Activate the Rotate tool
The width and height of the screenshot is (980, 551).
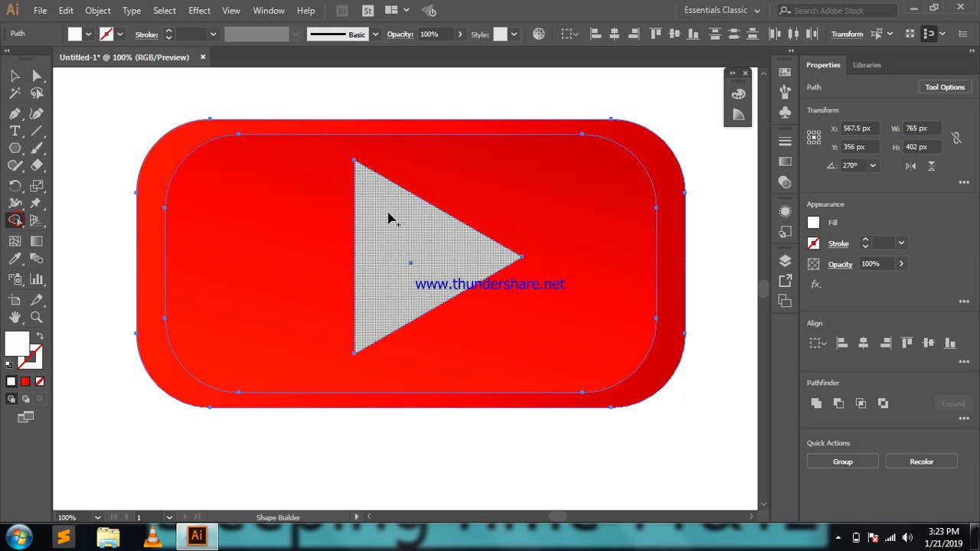(x=15, y=186)
